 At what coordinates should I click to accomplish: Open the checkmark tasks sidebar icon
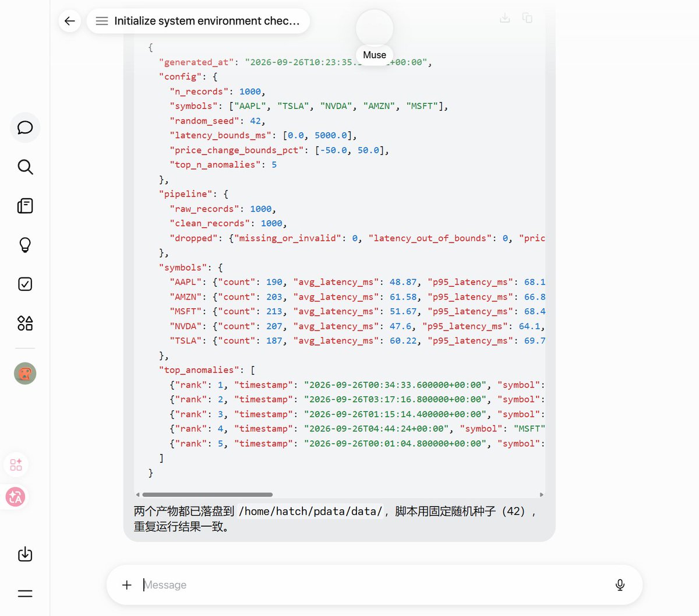point(25,284)
